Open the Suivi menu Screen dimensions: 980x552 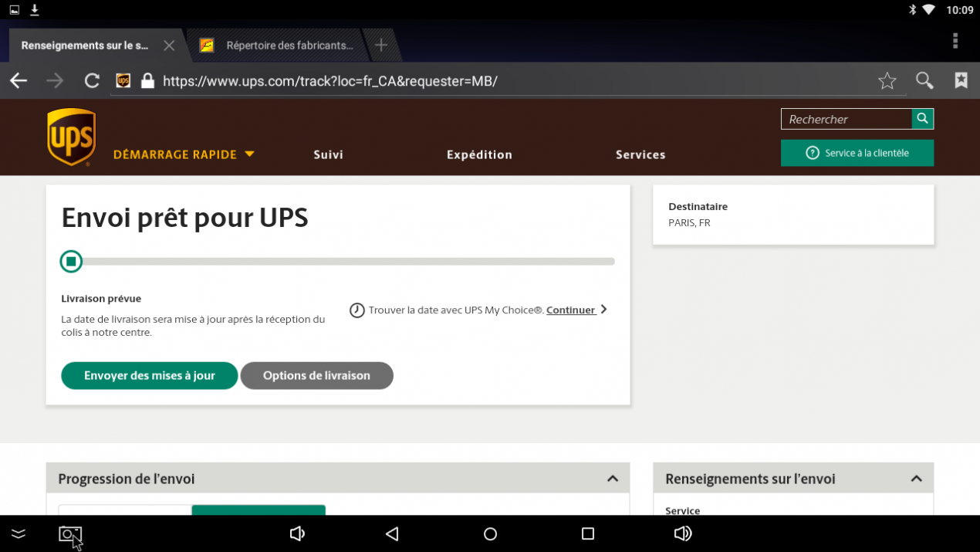(329, 154)
